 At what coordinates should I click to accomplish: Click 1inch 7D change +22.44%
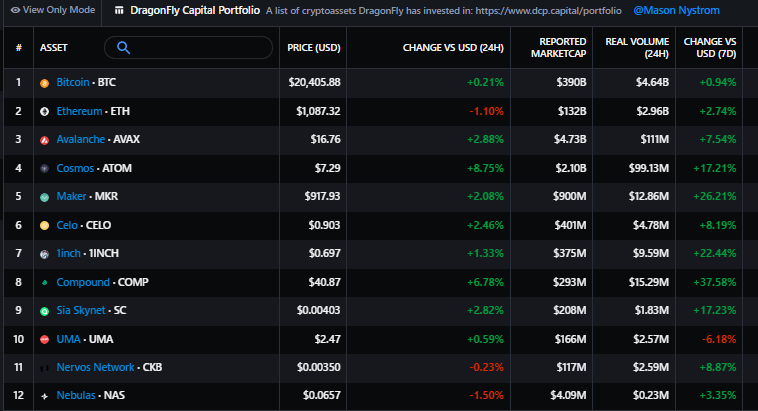click(714, 253)
